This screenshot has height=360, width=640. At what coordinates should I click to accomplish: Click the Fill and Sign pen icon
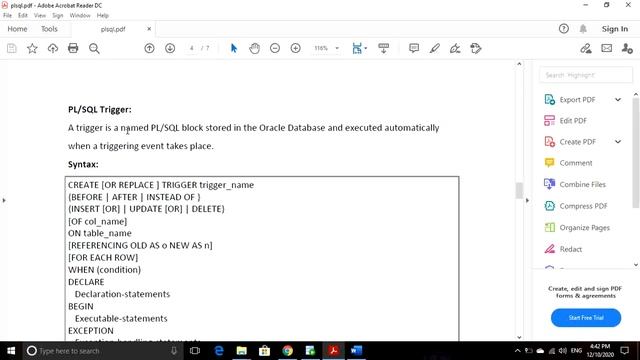pyautogui.click(x=586, y=49)
